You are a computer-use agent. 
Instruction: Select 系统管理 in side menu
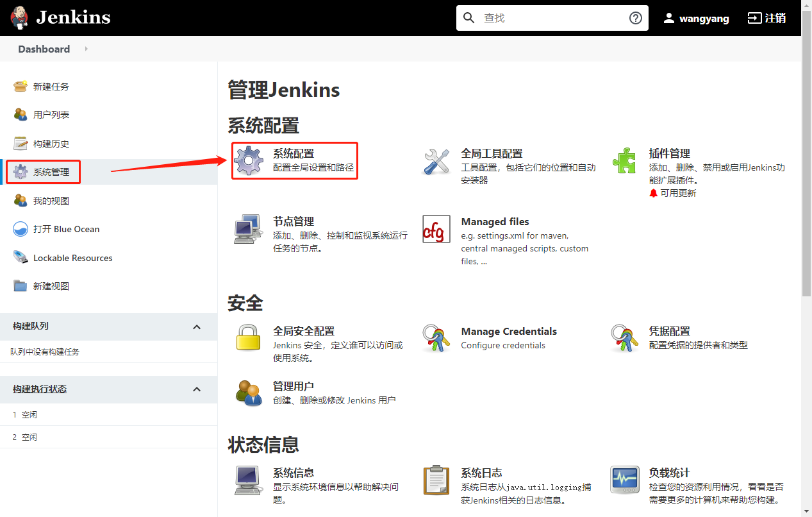[x=51, y=172]
